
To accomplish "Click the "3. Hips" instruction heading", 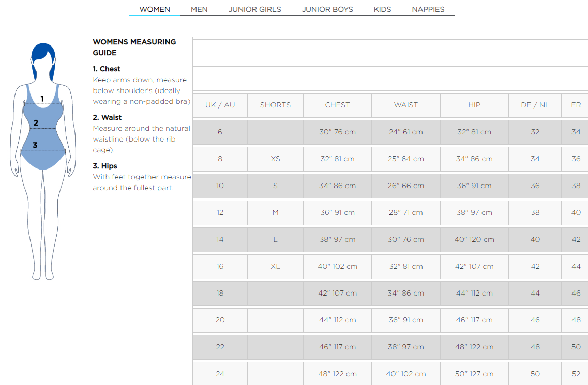I will coord(105,166).
